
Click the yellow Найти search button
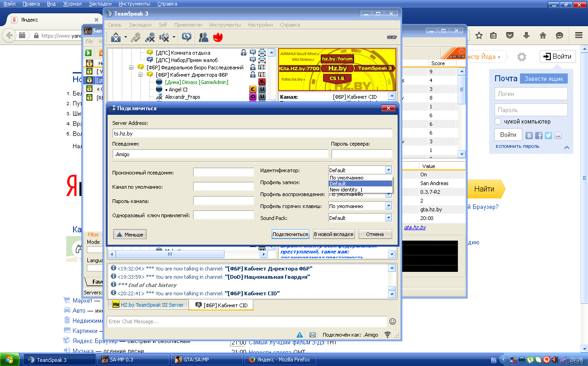(x=486, y=189)
